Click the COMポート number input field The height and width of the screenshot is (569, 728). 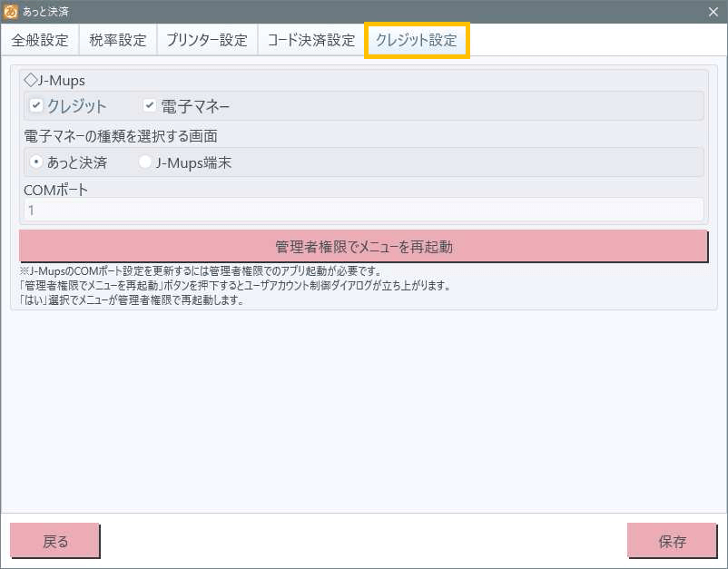[363, 210]
